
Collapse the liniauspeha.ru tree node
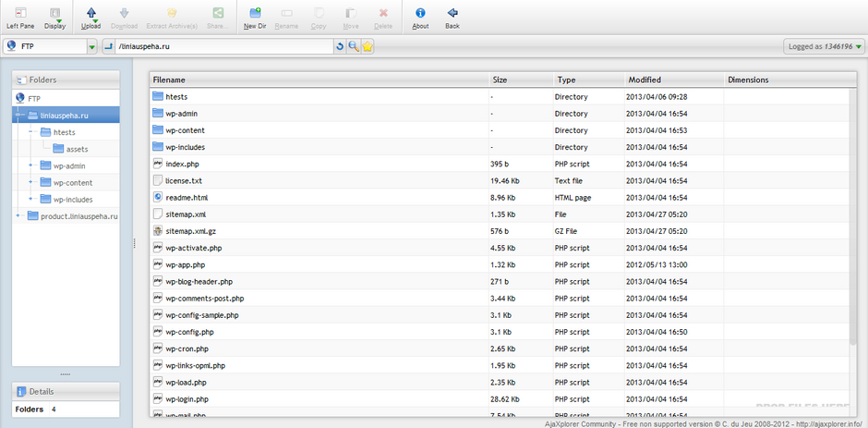[19, 116]
